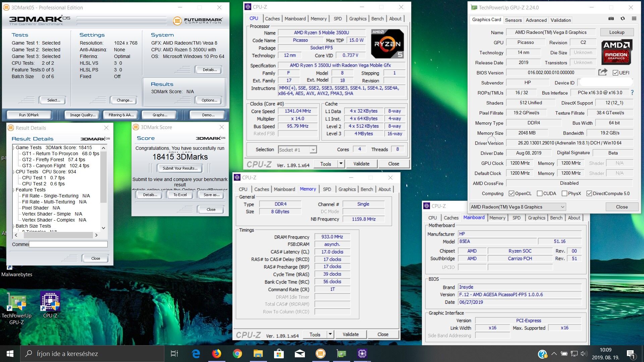The width and height of the screenshot is (644, 362).
Task: Click the Ryzen 5 processor logo
Action: [x=387, y=44]
